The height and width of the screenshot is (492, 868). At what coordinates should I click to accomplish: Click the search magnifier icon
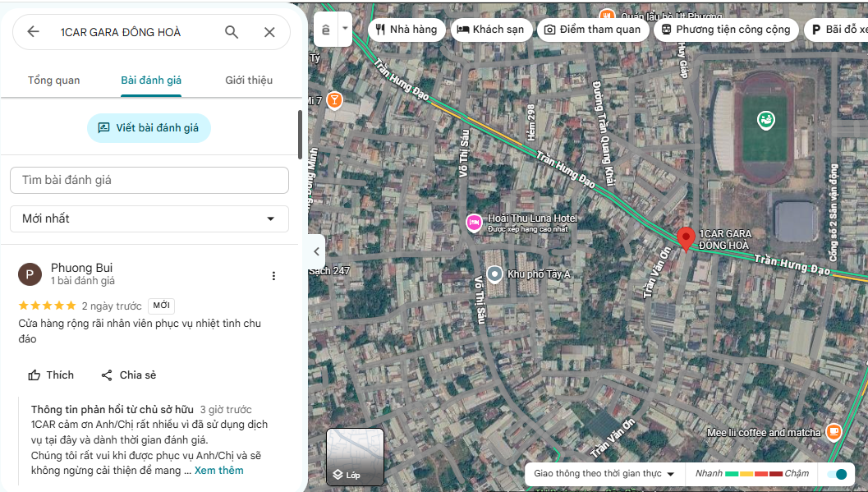click(232, 32)
